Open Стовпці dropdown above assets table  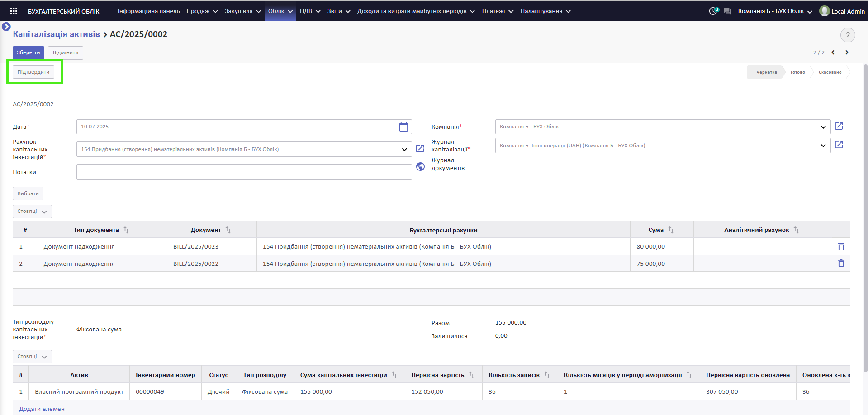(32, 357)
